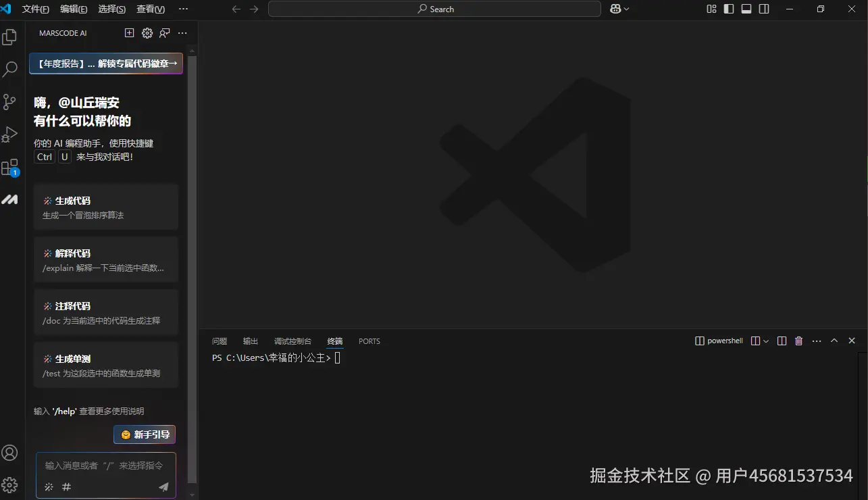Open the Explorer view in activity bar
Image resolution: width=868 pixels, height=500 pixels.
[9, 37]
